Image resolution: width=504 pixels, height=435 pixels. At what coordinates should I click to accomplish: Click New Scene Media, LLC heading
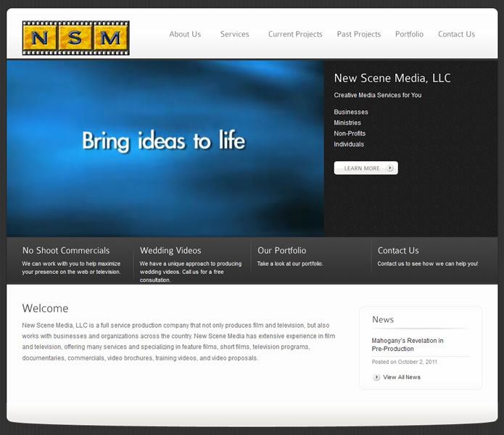pos(392,78)
